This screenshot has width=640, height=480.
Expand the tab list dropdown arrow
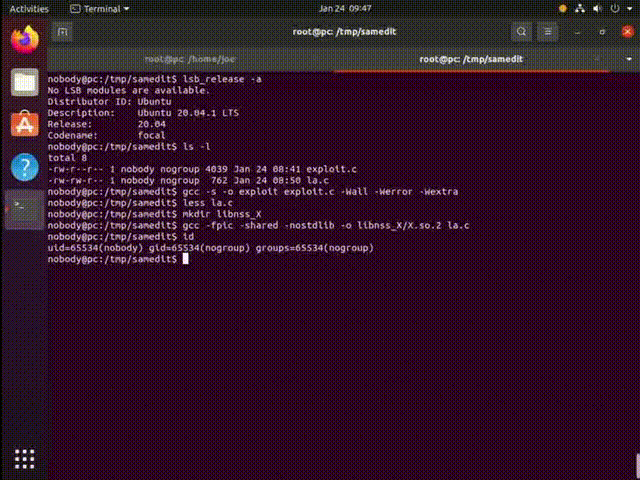(629, 59)
